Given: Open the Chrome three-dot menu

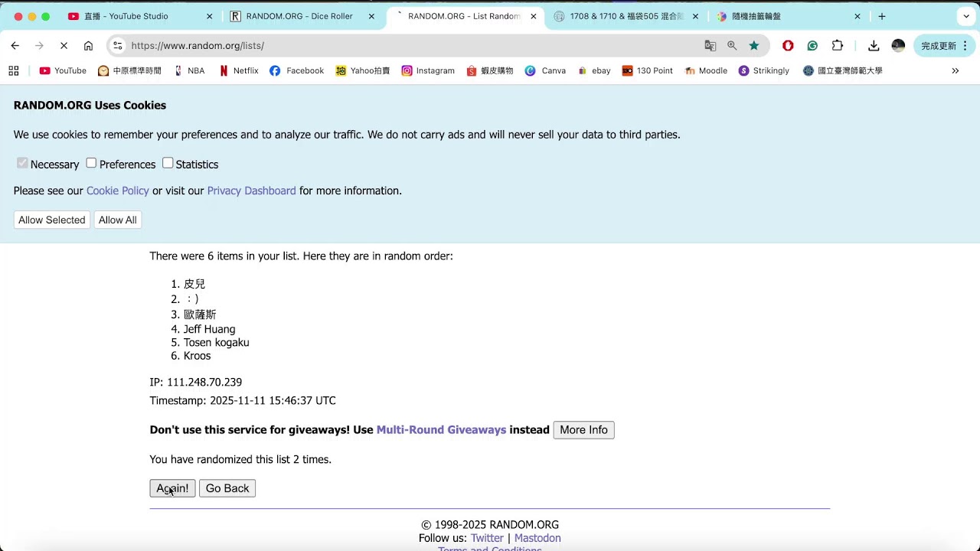Looking at the screenshot, I should pyautogui.click(x=965, y=46).
